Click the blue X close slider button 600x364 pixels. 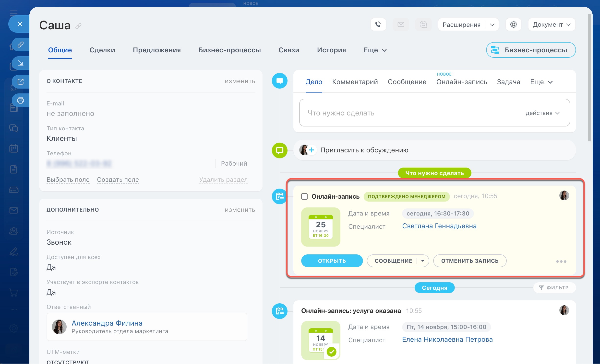(x=20, y=24)
